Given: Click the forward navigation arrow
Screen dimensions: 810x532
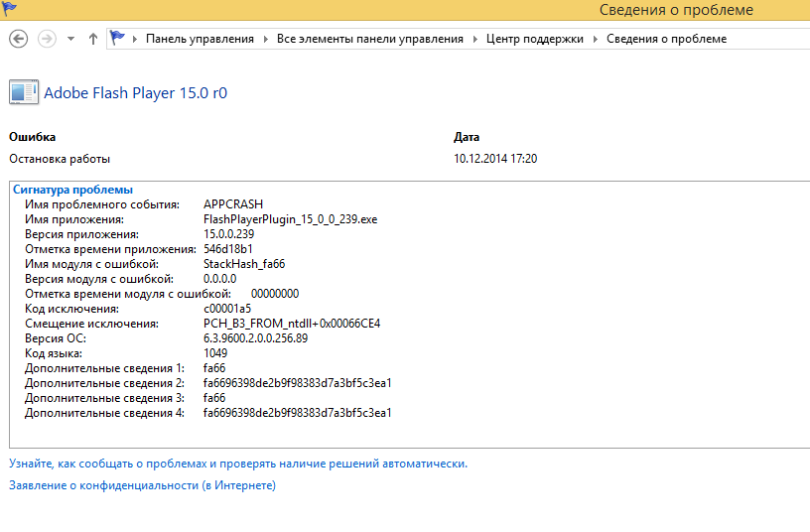Looking at the screenshot, I should pos(47,39).
